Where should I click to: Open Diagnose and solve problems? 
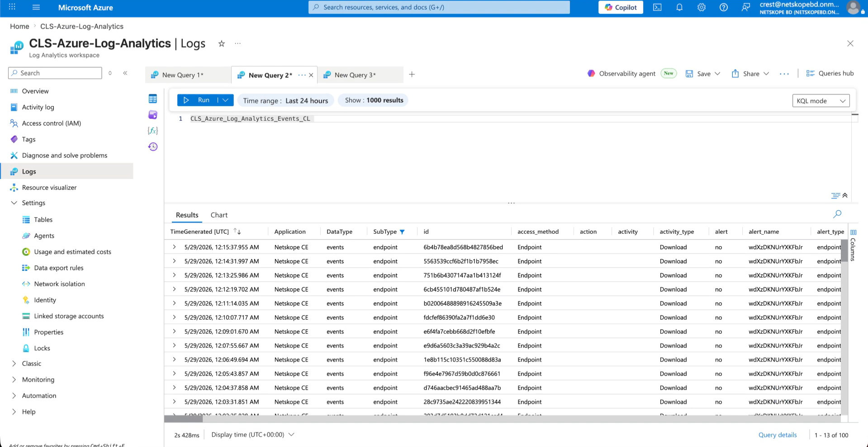[65, 155]
